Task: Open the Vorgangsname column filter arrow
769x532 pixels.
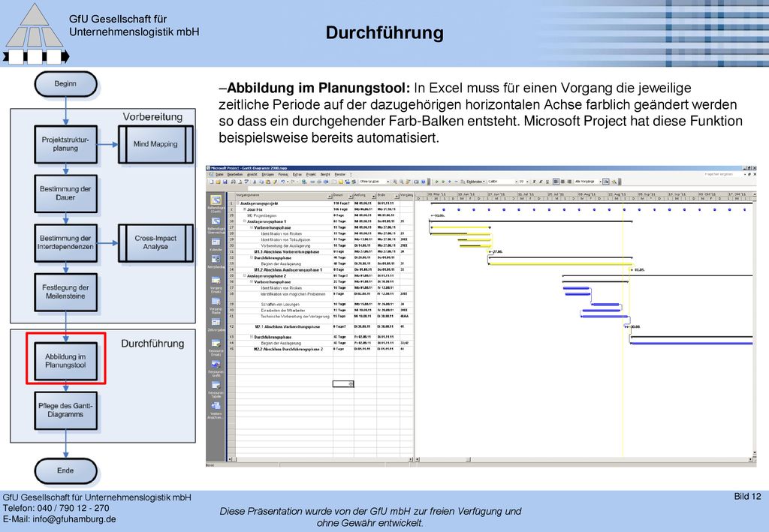Action: tap(330, 197)
